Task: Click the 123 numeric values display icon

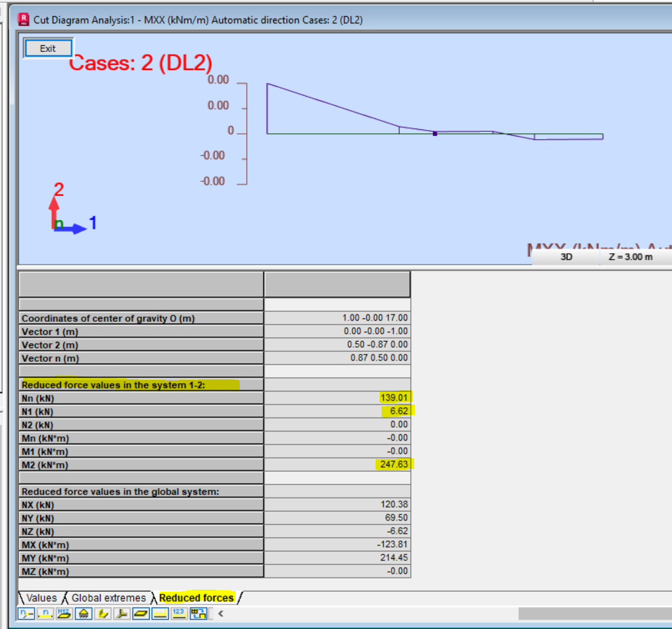Action: pos(178,614)
